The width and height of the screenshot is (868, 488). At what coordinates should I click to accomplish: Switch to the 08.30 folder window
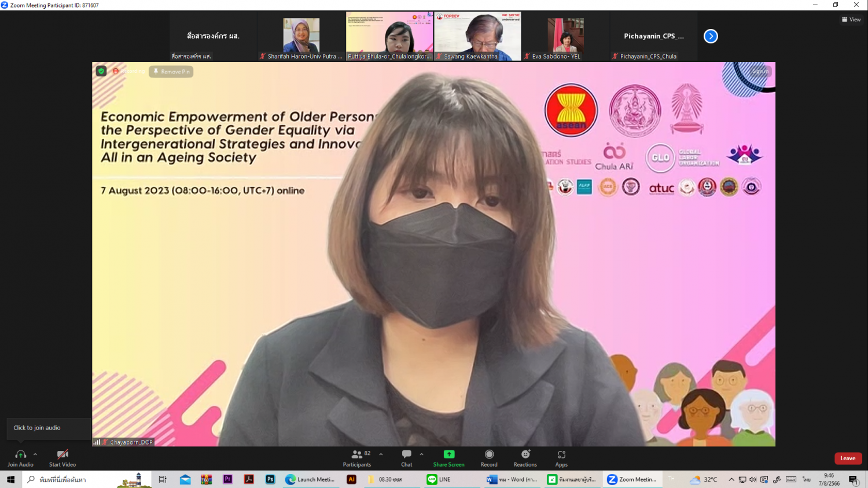tap(392, 479)
